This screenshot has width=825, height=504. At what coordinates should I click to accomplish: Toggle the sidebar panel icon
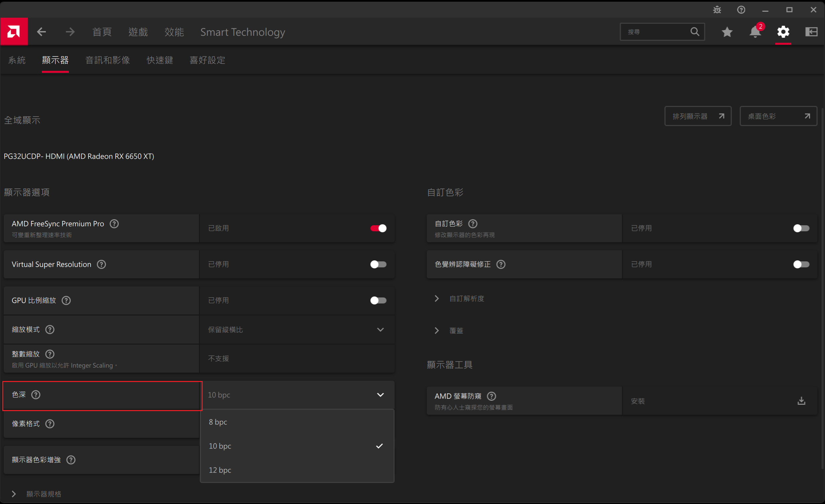pos(811,32)
